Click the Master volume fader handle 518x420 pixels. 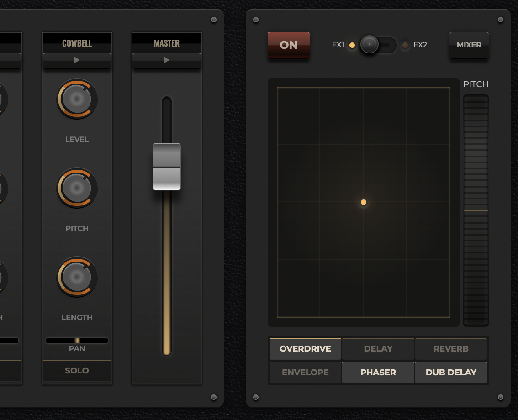coord(167,167)
